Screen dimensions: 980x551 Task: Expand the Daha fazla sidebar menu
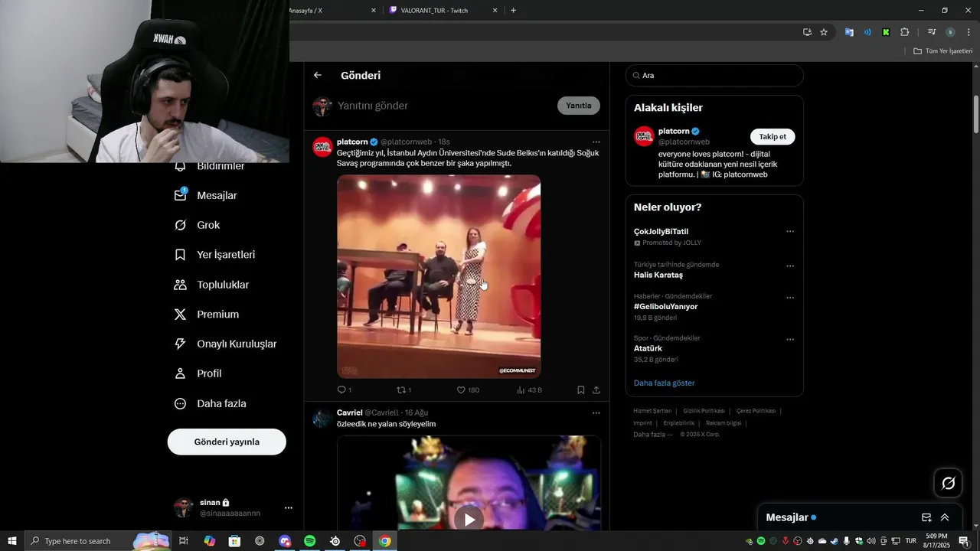[210, 403]
